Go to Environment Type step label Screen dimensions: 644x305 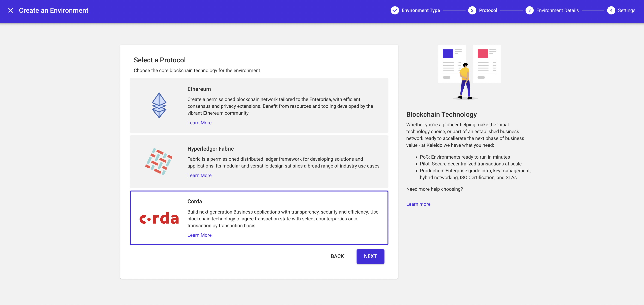[x=421, y=10]
